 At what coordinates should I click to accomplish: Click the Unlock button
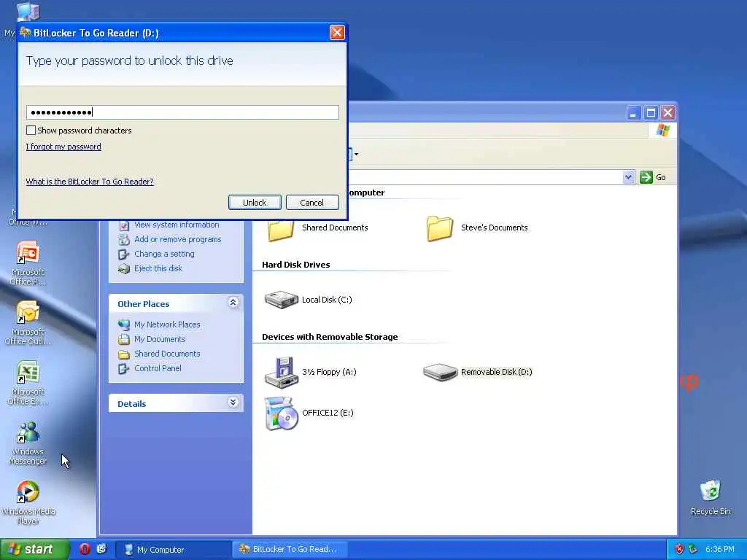point(255,203)
